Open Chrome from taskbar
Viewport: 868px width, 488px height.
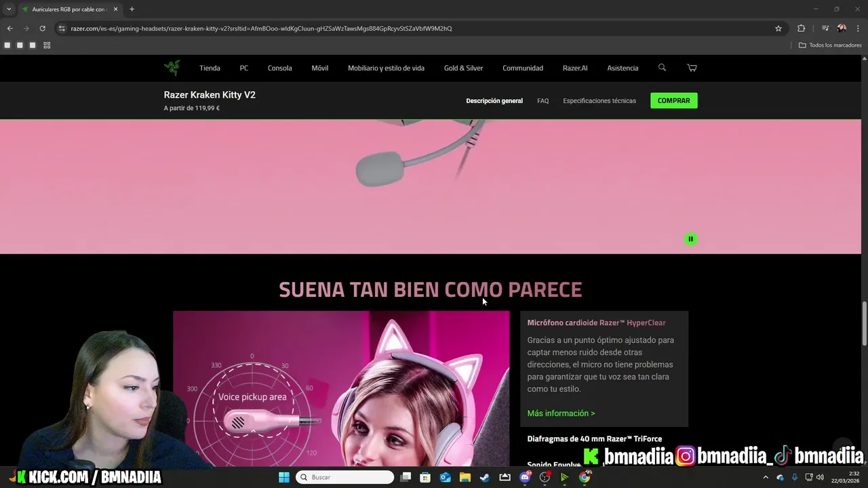(x=585, y=477)
